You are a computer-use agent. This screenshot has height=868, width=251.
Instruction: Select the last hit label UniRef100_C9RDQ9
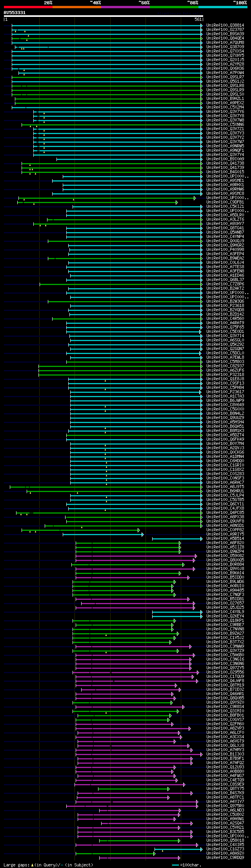tap(225, 858)
